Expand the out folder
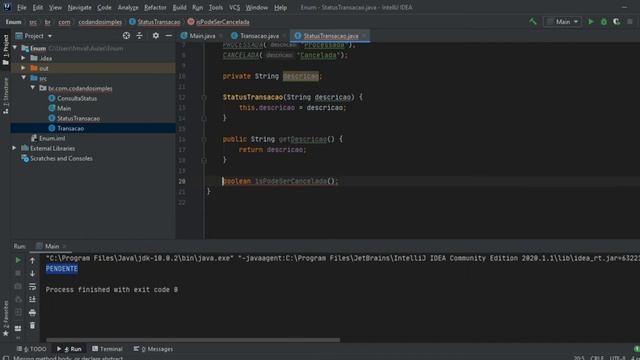The width and height of the screenshot is (640, 360). [24, 68]
